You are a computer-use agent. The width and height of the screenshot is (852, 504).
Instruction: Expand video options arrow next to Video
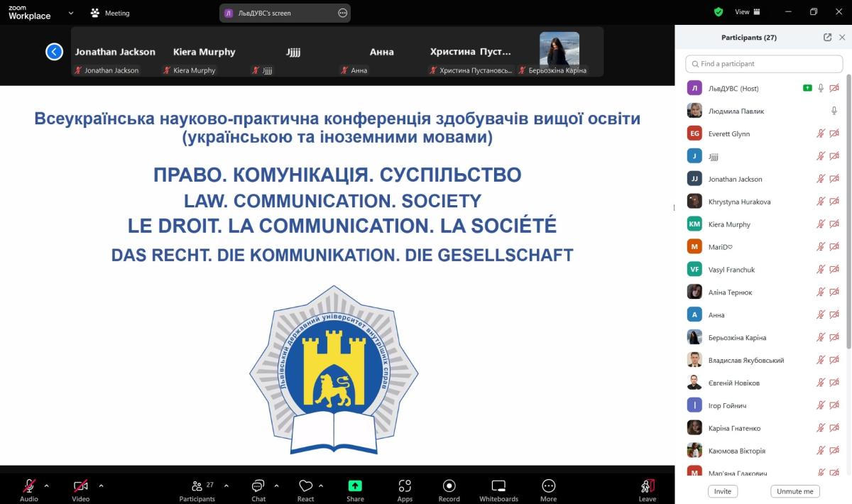tap(101, 486)
